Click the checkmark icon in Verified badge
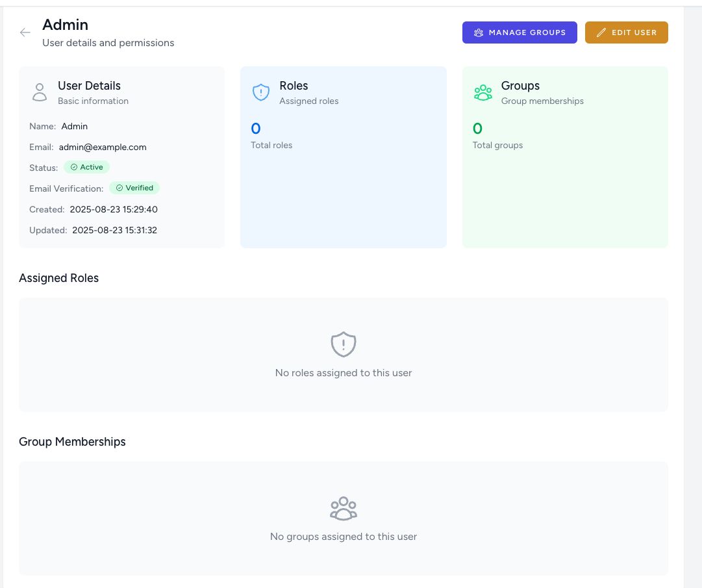702x588 pixels. coord(119,188)
